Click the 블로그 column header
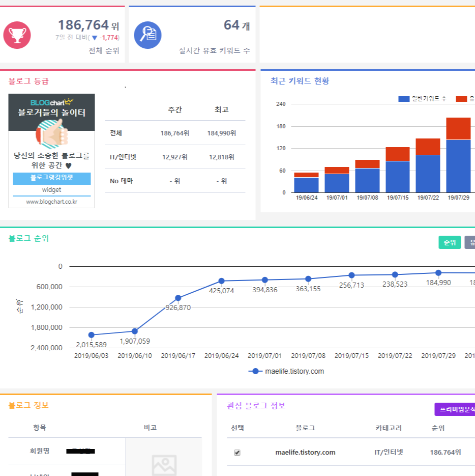Image resolution: width=475 pixels, height=476 pixels. pyautogui.click(x=306, y=428)
